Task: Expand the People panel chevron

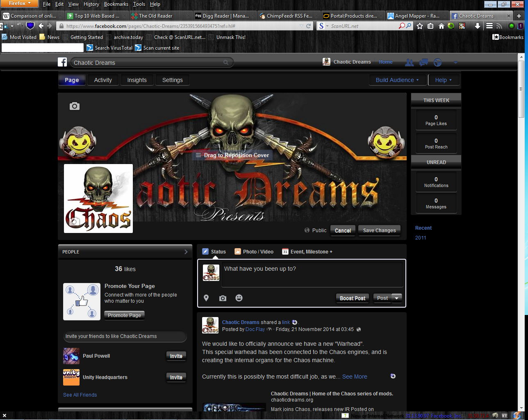Action: pyautogui.click(x=186, y=252)
